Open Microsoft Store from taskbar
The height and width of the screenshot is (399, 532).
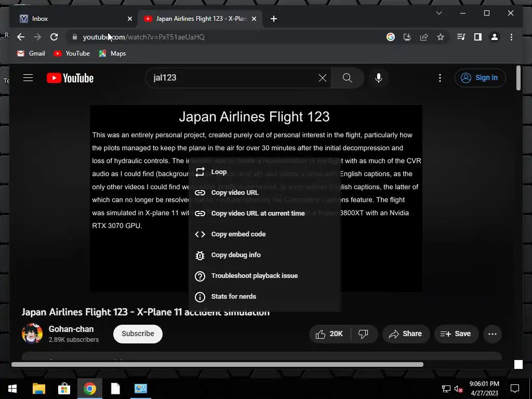click(64, 389)
